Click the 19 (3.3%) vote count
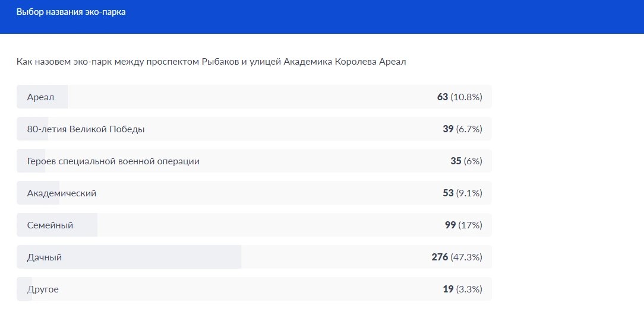The image size is (644, 312). 462,289
